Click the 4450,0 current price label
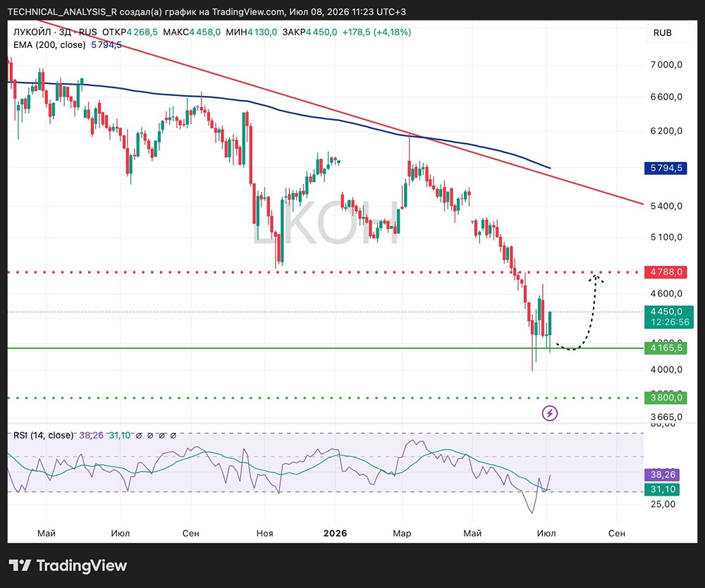The image size is (705, 588). [666, 311]
